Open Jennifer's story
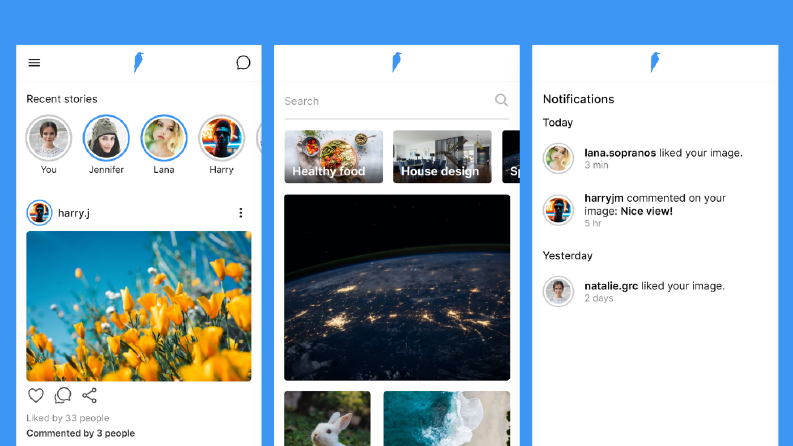This screenshot has width=793, height=446. tap(106, 138)
